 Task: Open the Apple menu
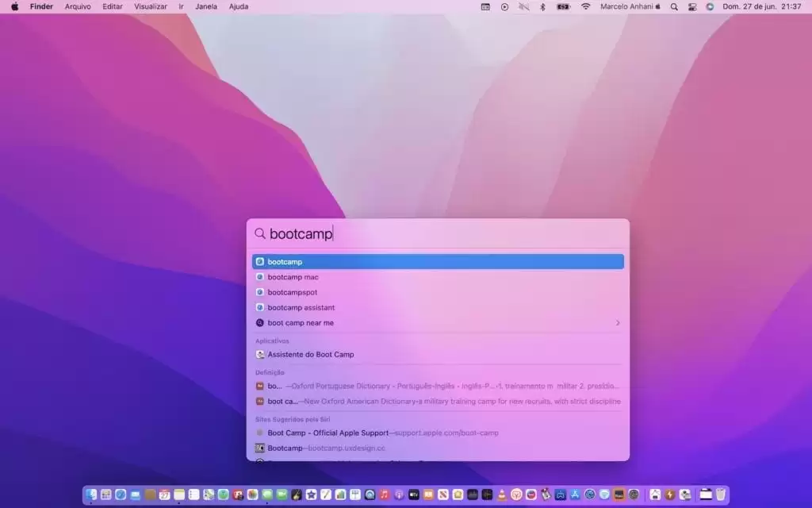pos(15,6)
